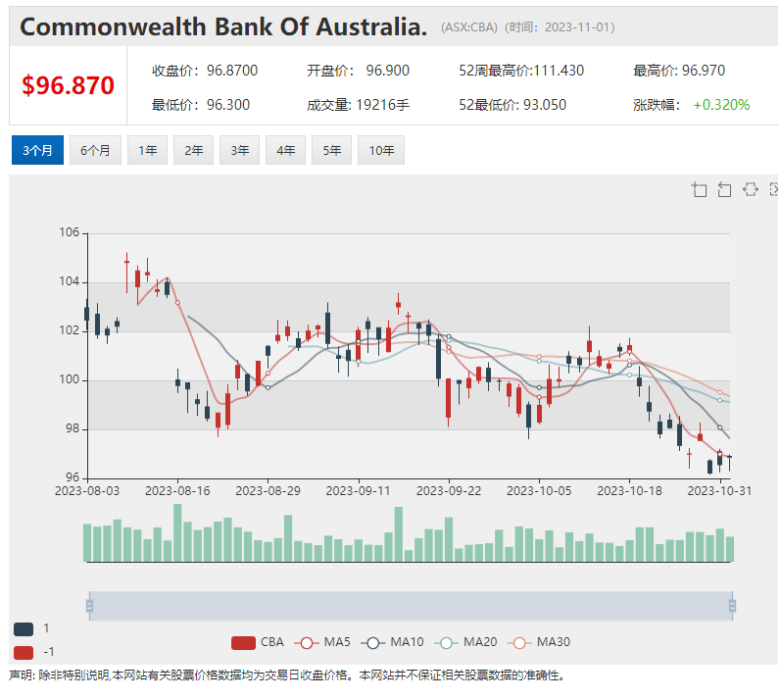Click the left handle of the range slider
Screen dimensions: 780x700
coord(89,607)
